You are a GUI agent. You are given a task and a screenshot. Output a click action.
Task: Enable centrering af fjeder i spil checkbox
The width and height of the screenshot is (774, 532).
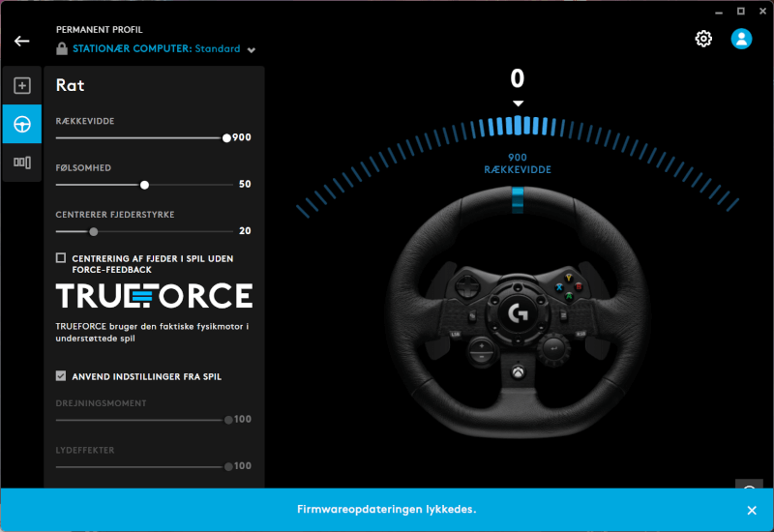(x=61, y=258)
